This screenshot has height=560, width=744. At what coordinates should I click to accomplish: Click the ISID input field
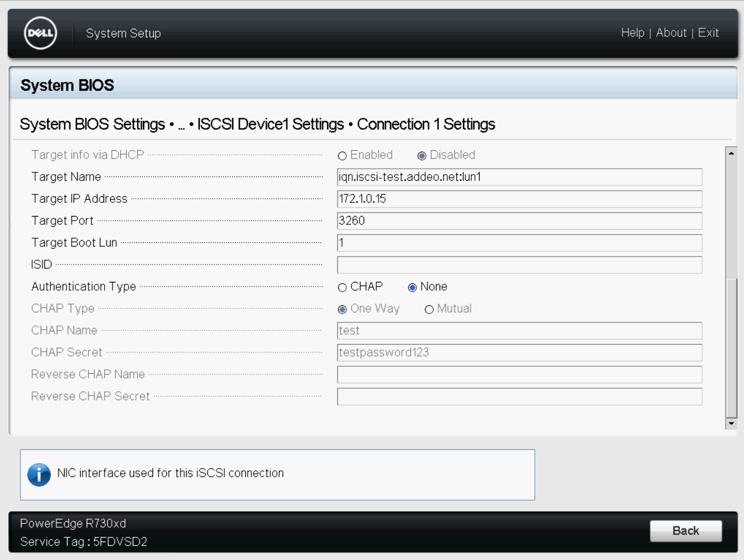pos(520,265)
